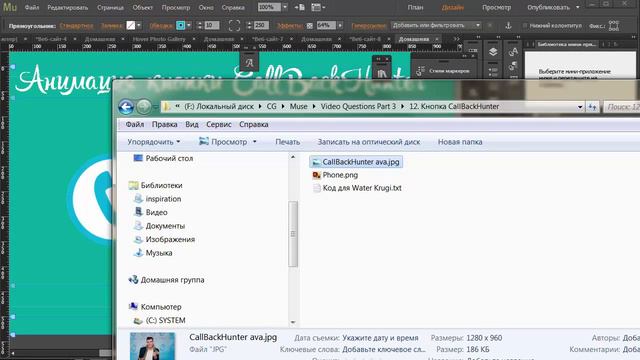Image resolution: width=640 pixels, height=360 pixels.
Task: Switch to the Hover Photo Gallery tab
Action: 159,39
